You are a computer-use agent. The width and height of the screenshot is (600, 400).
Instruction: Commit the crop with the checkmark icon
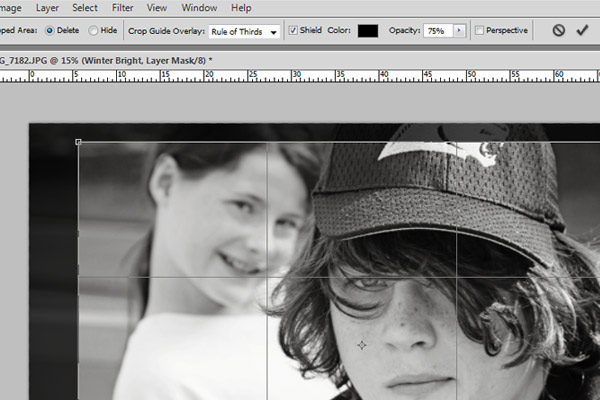pyautogui.click(x=582, y=30)
